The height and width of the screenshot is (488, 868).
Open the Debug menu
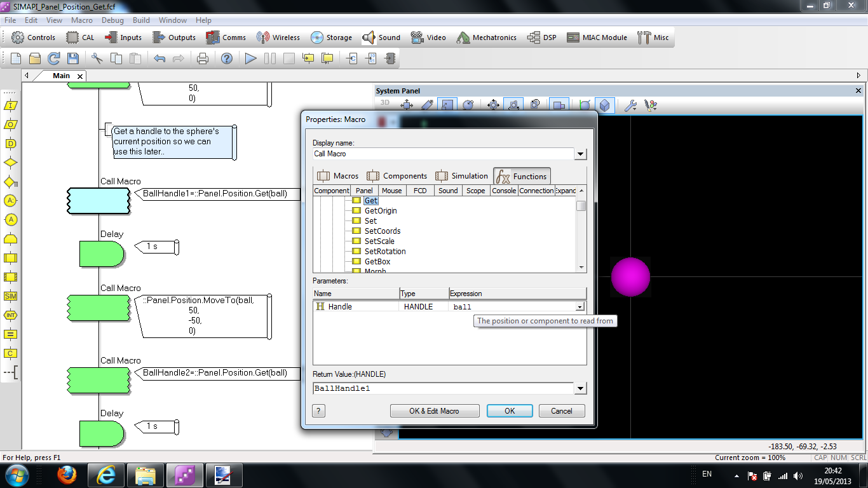[x=112, y=20]
